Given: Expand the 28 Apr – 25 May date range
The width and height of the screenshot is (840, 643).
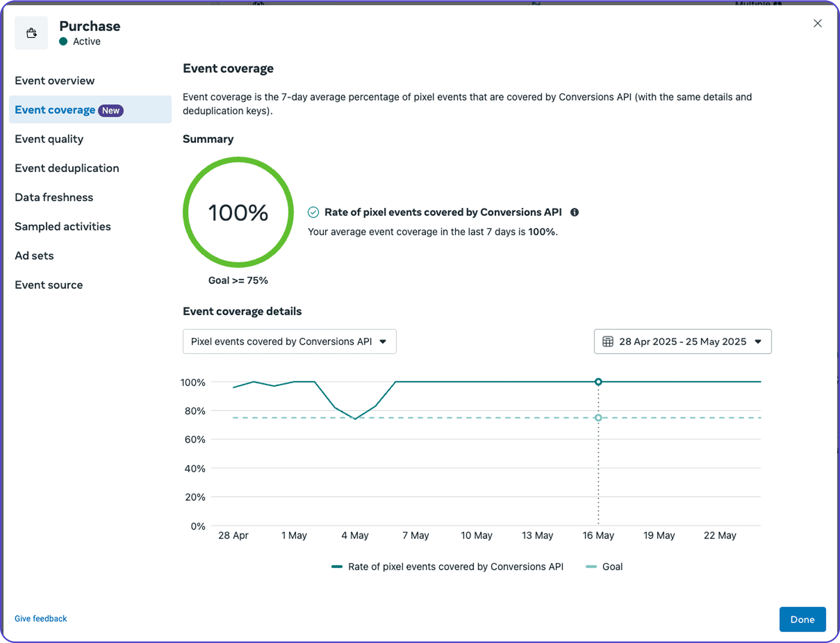Looking at the screenshot, I should pos(682,341).
